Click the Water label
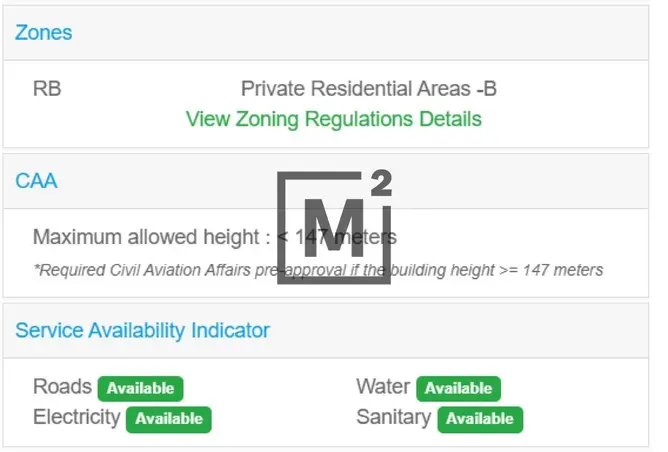The image size is (668, 452). (383, 386)
